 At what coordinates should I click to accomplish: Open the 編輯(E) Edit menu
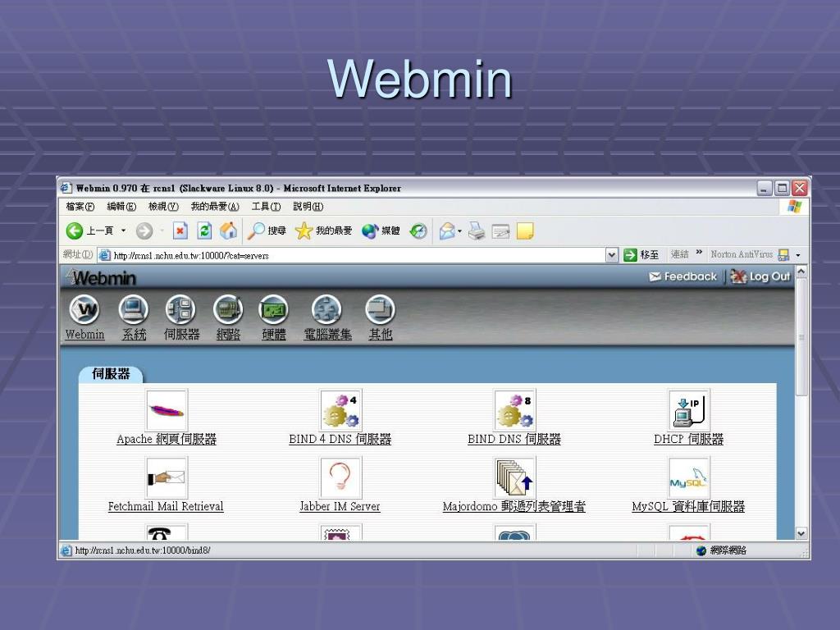tap(121, 206)
